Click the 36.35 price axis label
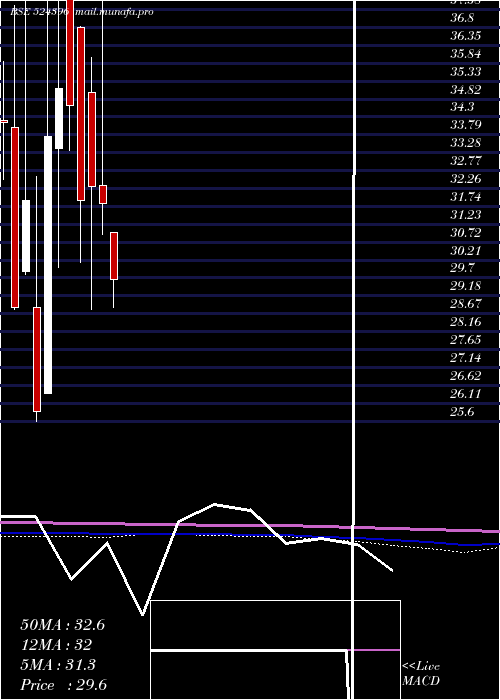 [x=466, y=36]
